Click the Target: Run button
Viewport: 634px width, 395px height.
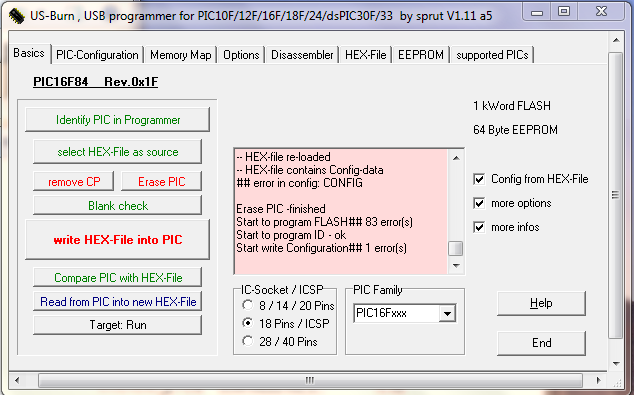point(118,325)
